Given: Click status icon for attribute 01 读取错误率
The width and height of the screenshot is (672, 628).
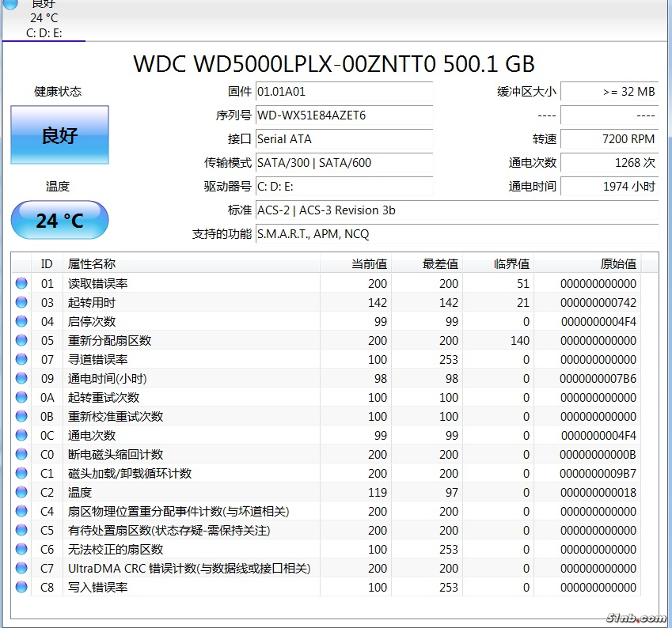Looking at the screenshot, I should (x=21, y=283).
